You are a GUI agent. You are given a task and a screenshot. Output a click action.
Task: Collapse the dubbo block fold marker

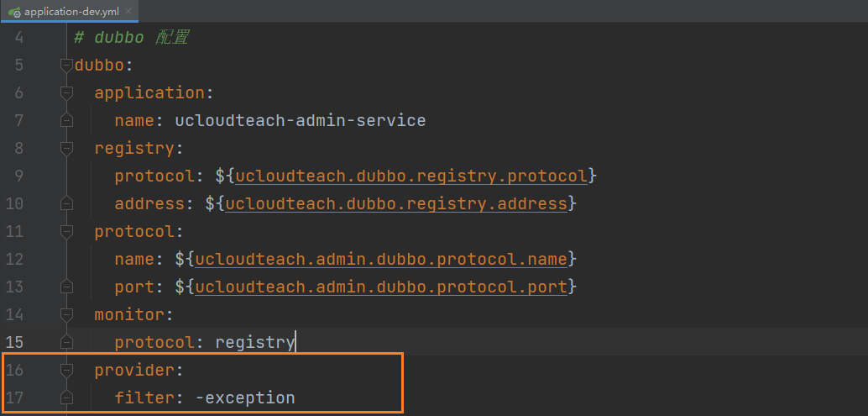pos(66,65)
